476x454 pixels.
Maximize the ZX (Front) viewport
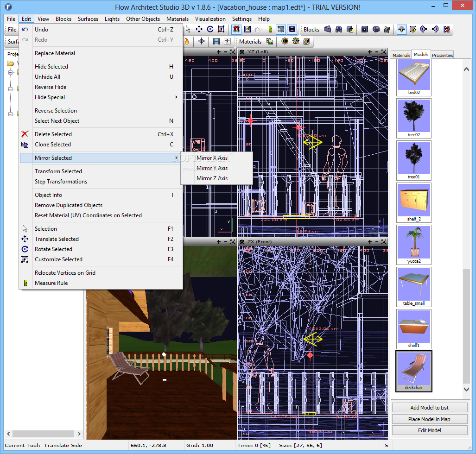pos(384,242)
